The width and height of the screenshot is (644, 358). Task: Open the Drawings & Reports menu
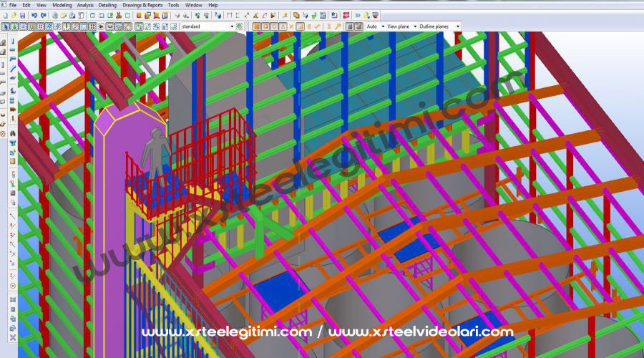tap(142, 5)
